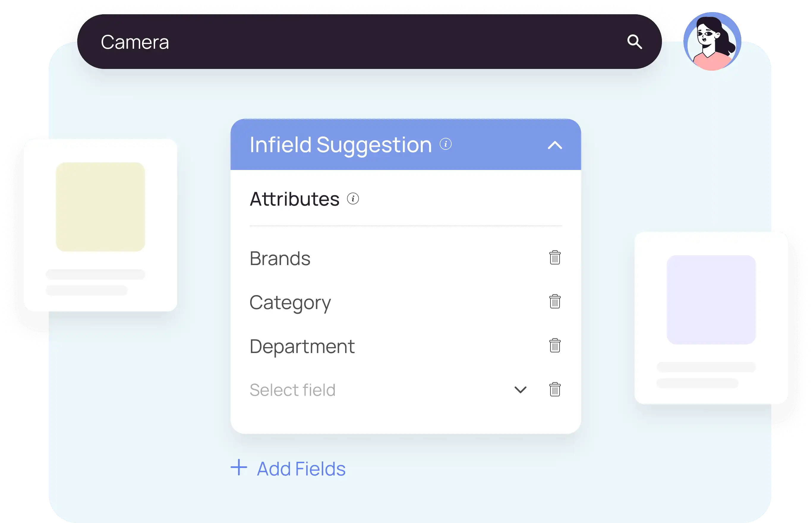Open the user profile avatar
This screenshot has height=523, width=812.
click(x=712, y=41)
